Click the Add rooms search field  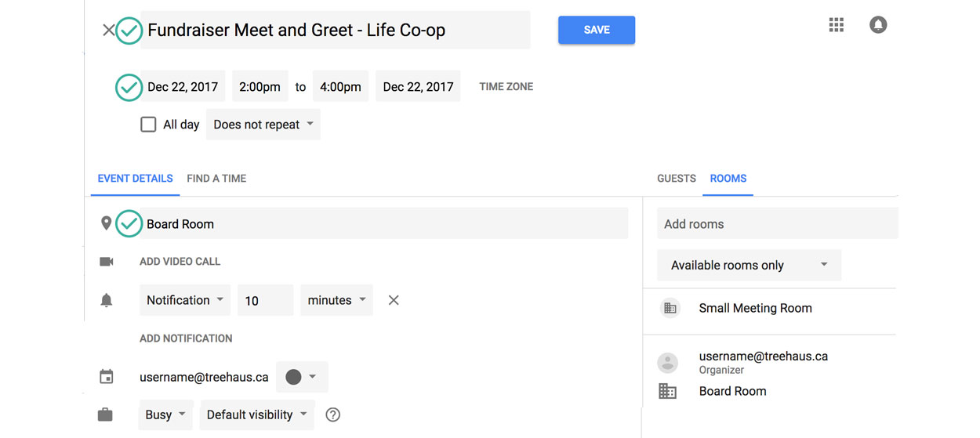[777, 224]
